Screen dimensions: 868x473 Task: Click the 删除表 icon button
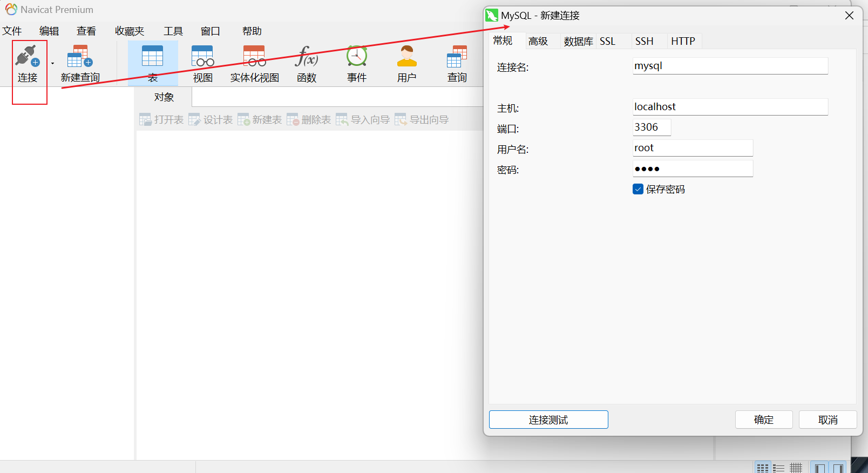(309, 119)
